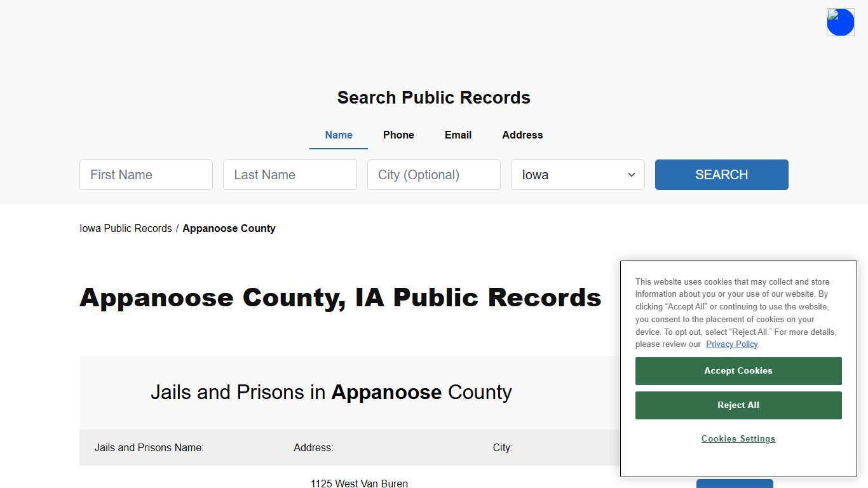Viewport: 868px width, 488px height.
Task: Click the SEARCH button
Action: tap(721, 175)
